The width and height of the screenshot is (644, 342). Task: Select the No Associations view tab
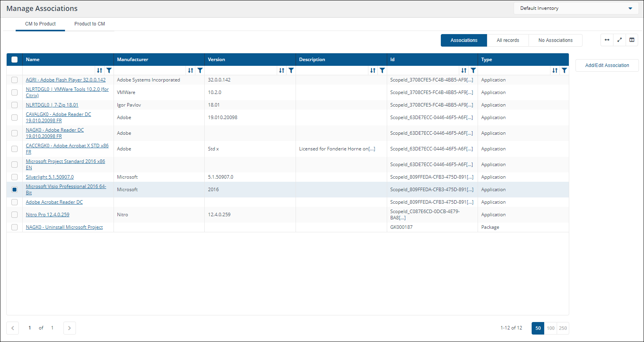(x=555, y=40)
